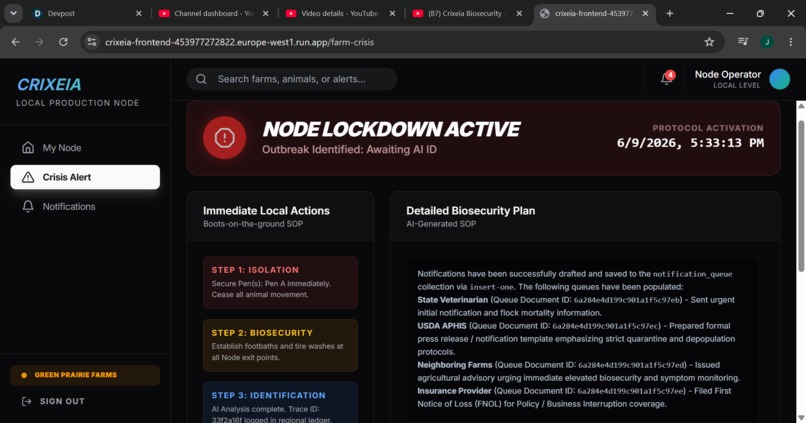
Task: Go forward in browser history
Action: point(39,42)
